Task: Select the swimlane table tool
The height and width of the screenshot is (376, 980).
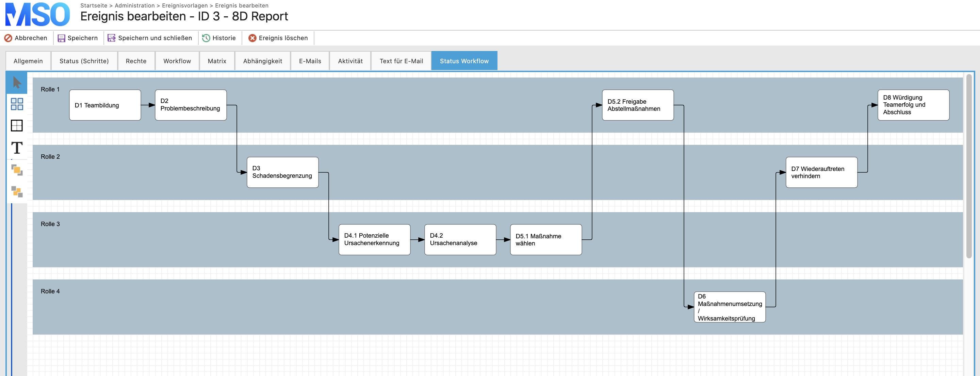Action: pyautogui.click(x=17, y=125)
